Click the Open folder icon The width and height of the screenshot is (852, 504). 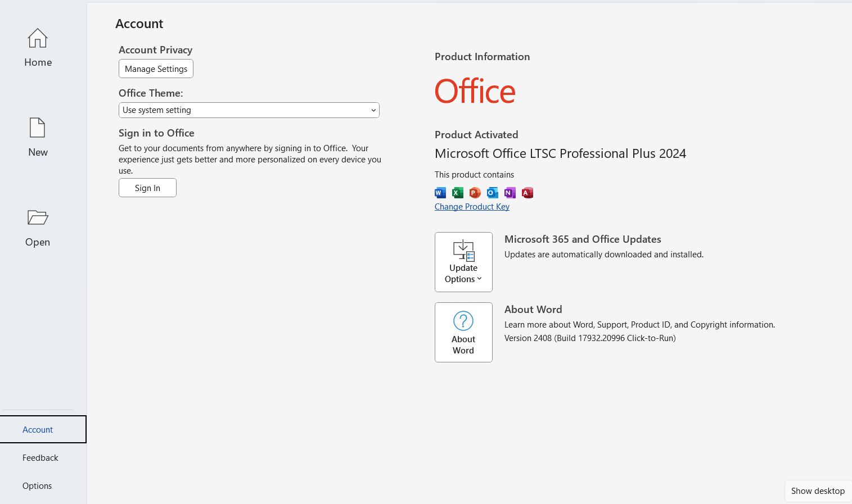coord(38,217)
